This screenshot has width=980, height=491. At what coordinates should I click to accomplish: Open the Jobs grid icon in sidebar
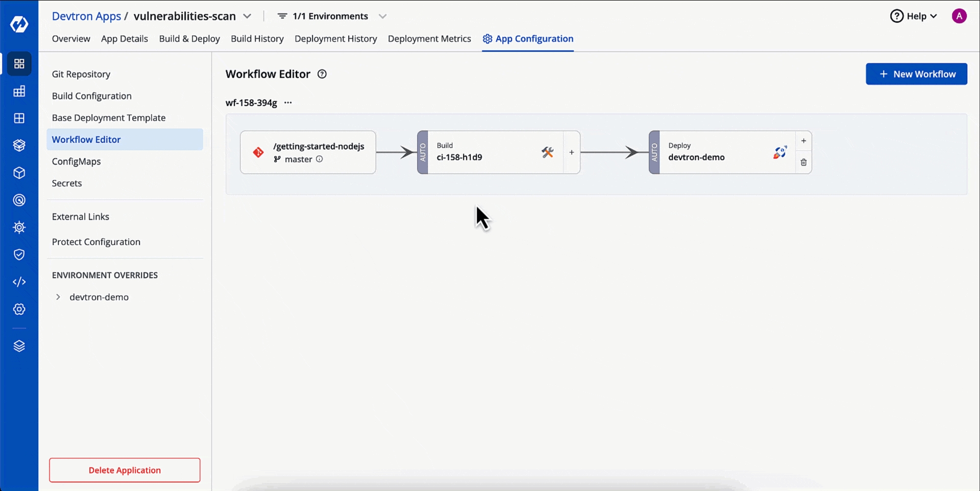coord(19,91)
